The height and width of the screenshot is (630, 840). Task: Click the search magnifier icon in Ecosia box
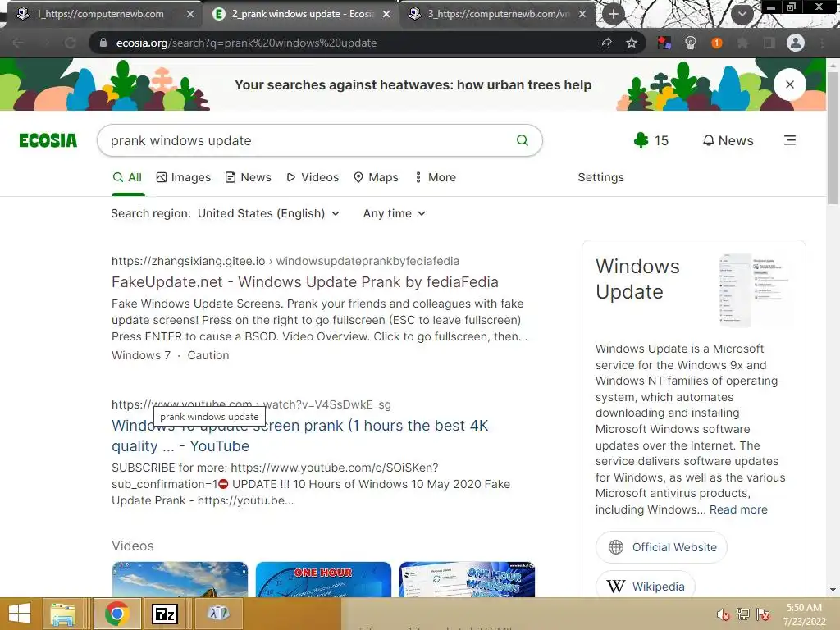[x=523, y=140]
